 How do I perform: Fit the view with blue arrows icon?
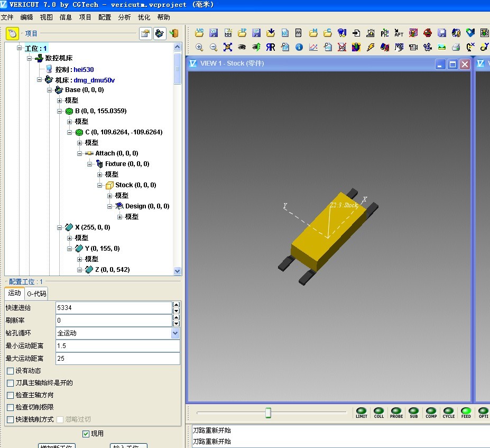(x=228, y=47)
